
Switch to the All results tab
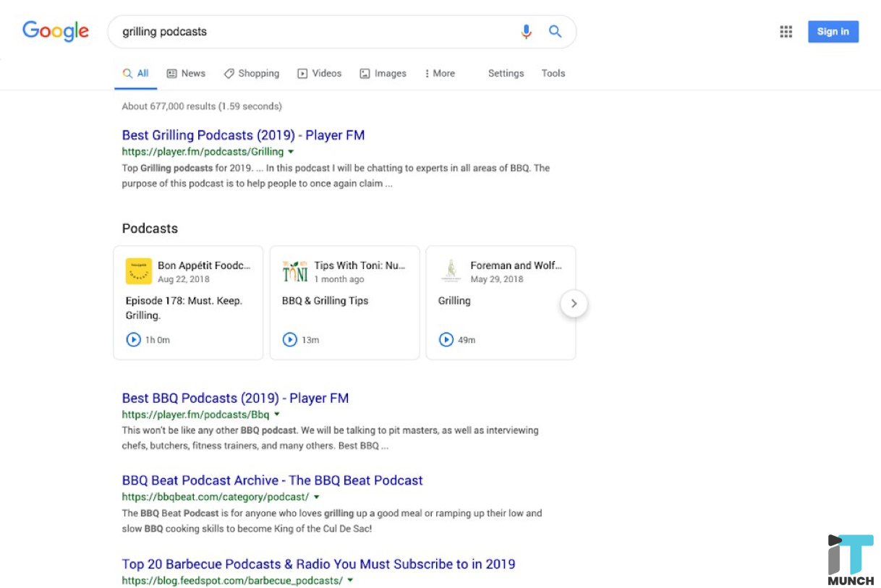136,73
